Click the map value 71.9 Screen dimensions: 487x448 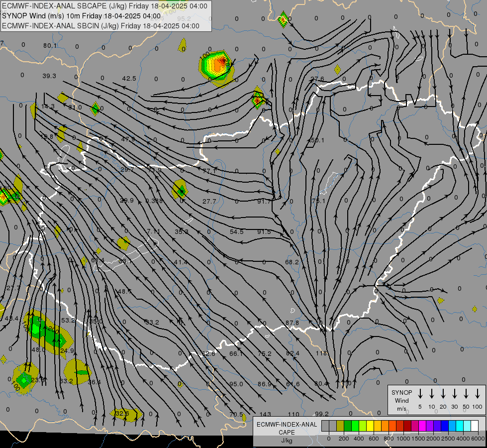(154, 170)
